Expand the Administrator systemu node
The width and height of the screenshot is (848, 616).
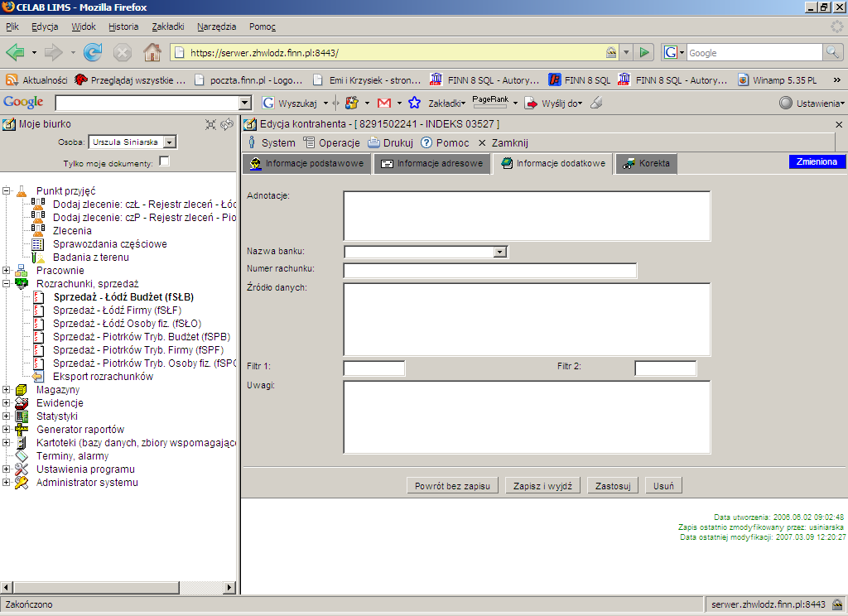[x=6, y=483]
